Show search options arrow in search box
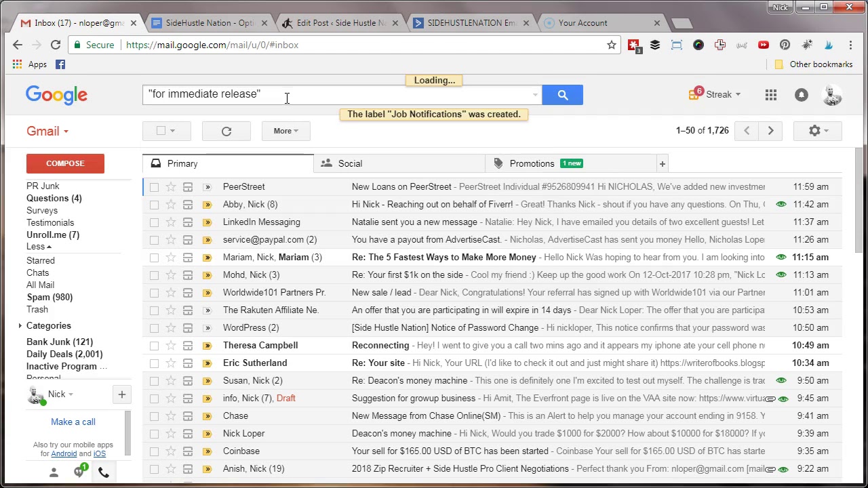 coord(535,95)
